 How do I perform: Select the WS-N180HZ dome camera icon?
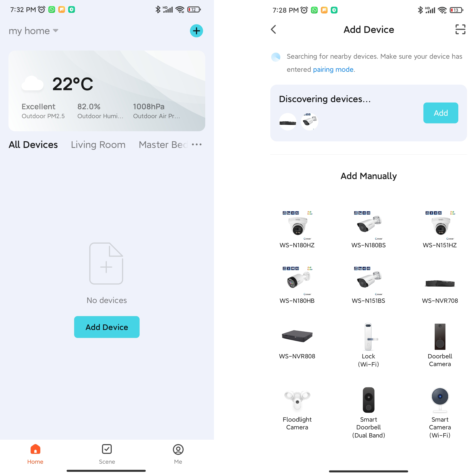(297, 225)
